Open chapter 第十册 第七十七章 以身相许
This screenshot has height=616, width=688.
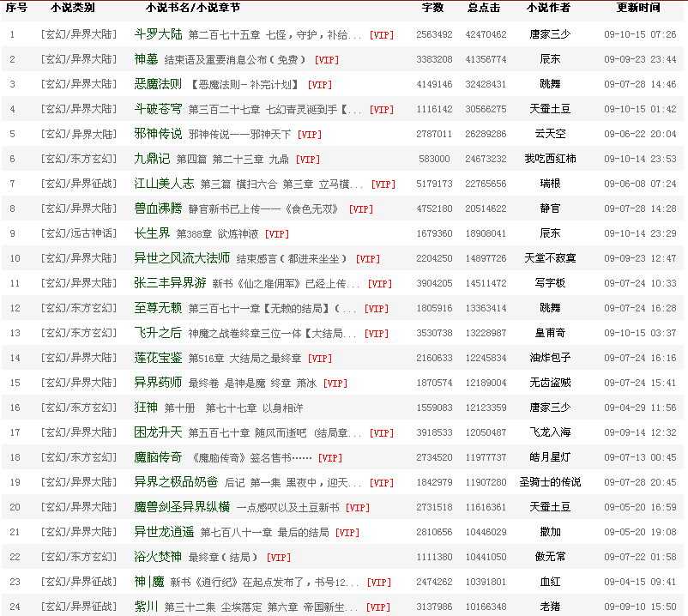coord(234,408)
